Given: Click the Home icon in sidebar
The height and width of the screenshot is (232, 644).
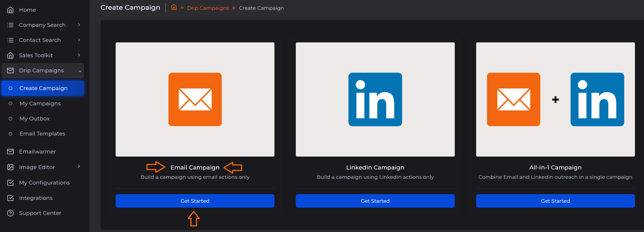Looking at the screenshot, I should (x=10, y=10).
